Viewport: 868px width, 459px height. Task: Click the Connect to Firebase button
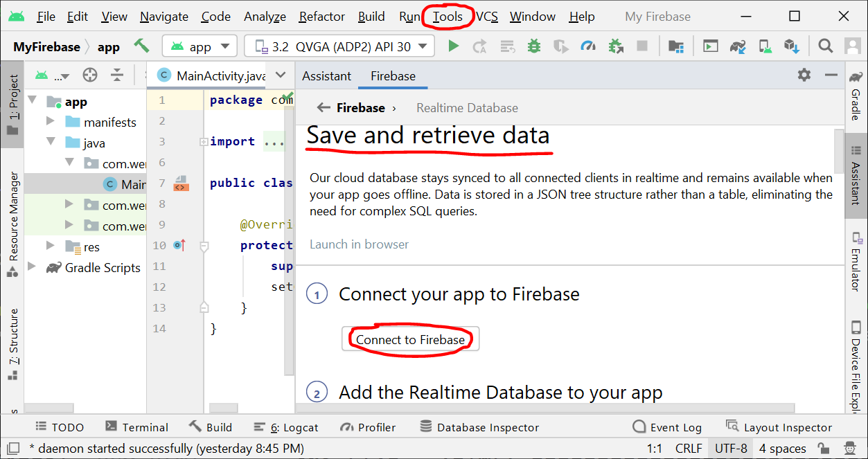410,339
